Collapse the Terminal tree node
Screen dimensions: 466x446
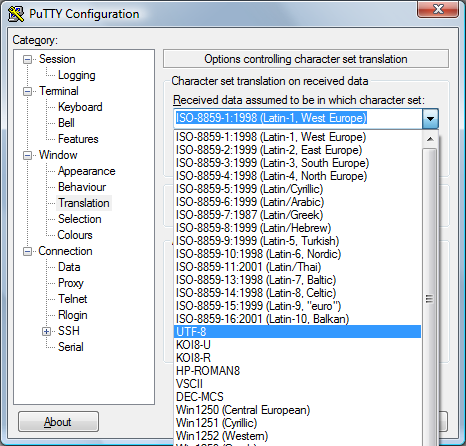[27, 91]
